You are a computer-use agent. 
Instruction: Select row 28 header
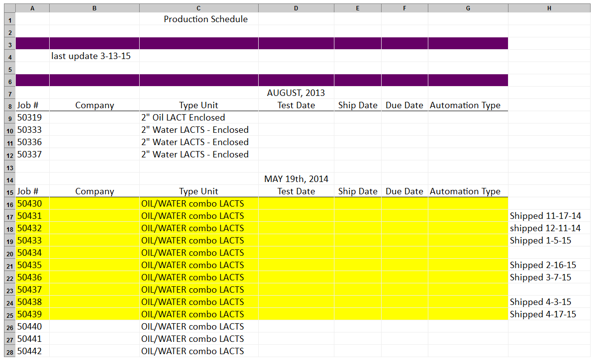[11, 351]
